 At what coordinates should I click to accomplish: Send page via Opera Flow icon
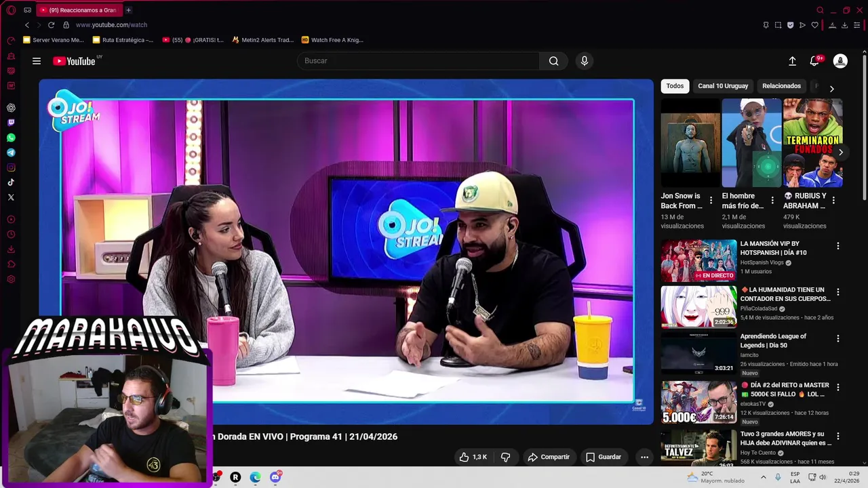pyautogui.click(x=802, y=25)
